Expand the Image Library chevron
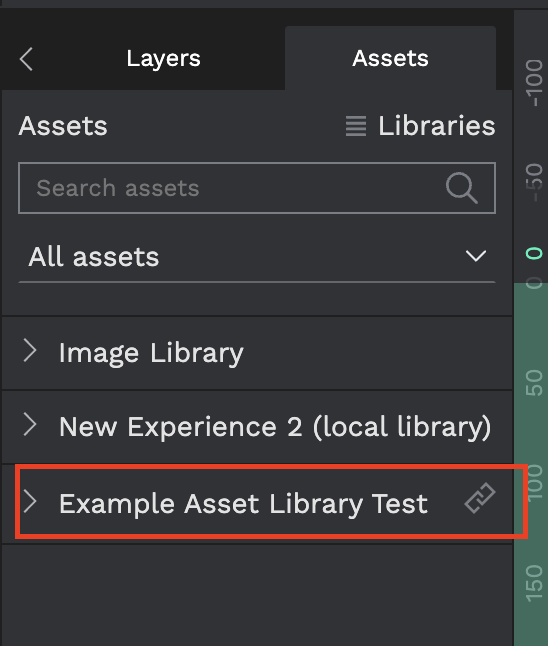 pos(30,350)
